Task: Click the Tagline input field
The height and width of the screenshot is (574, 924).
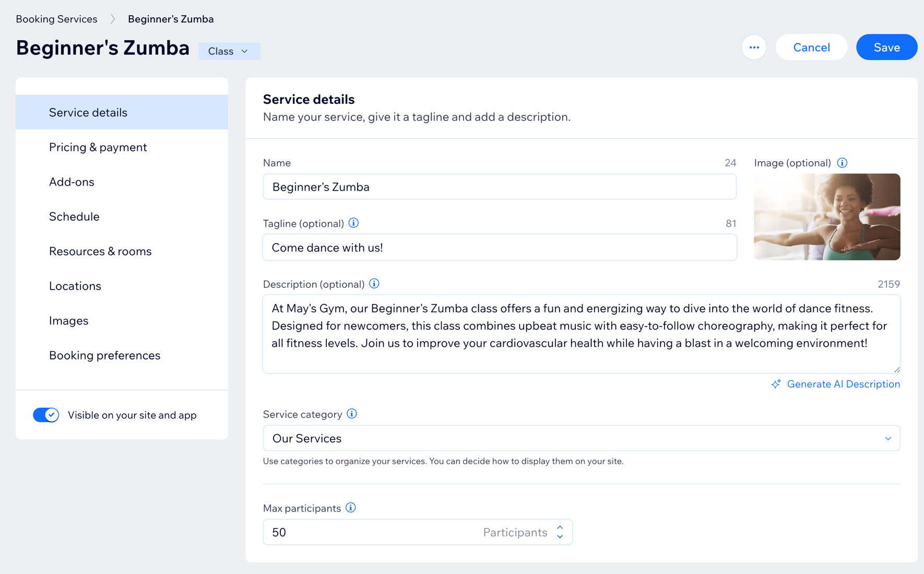Action: click(500, 247)
